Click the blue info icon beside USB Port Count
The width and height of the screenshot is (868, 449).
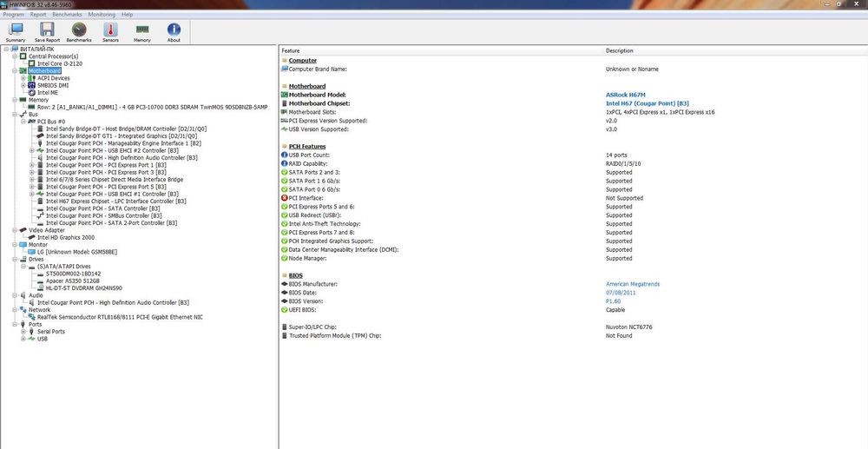tap(285, 155)
